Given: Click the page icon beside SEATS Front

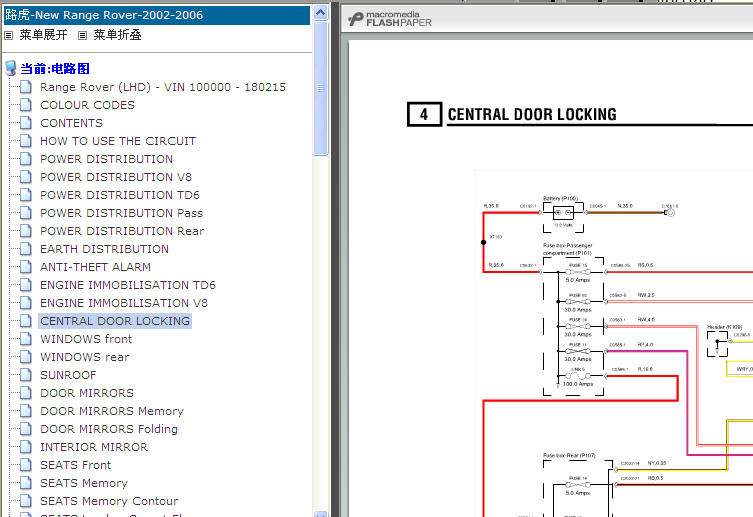Looking at the screenshot, I should click(x=26, y=465).
